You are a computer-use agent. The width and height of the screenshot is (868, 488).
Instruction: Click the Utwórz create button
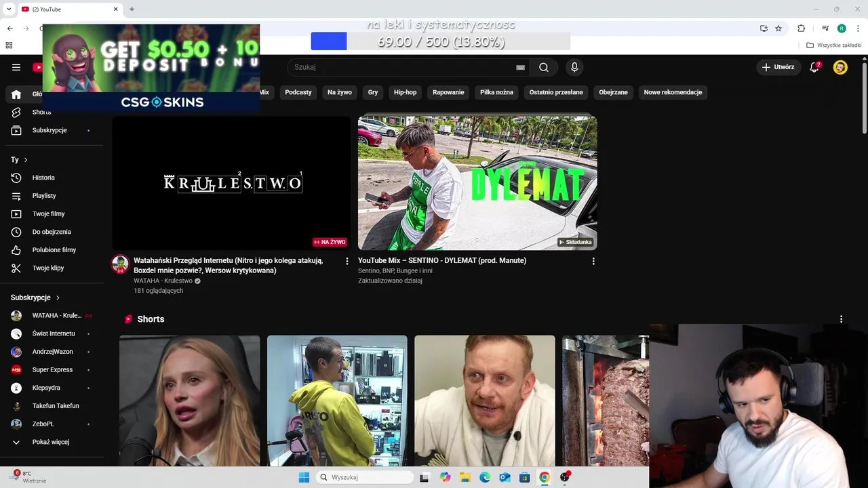click(778, 67)
